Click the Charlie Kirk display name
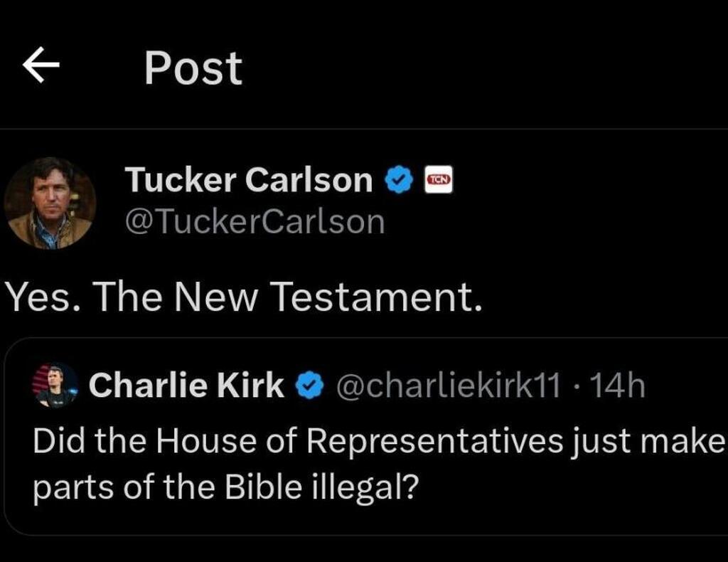This screenshot has height=562, width=728. pos(186,386)
